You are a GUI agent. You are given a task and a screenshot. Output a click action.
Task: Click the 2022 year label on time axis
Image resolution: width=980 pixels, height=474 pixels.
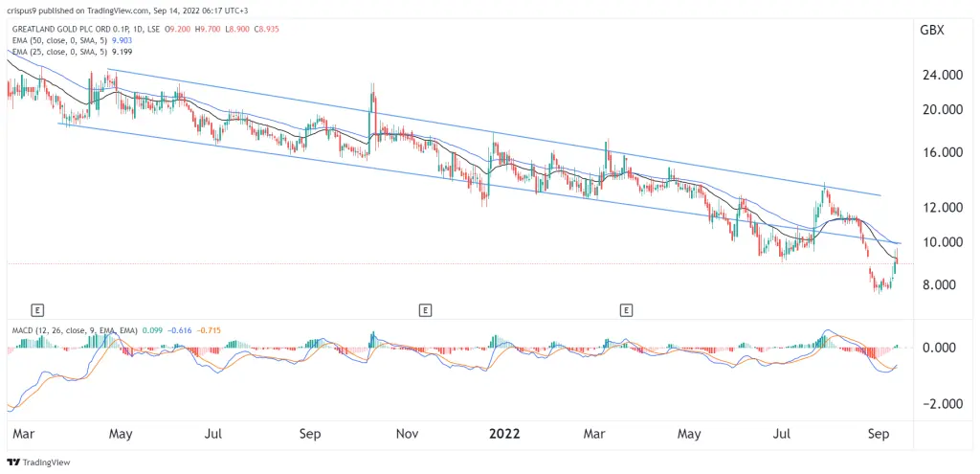point(506,434)
